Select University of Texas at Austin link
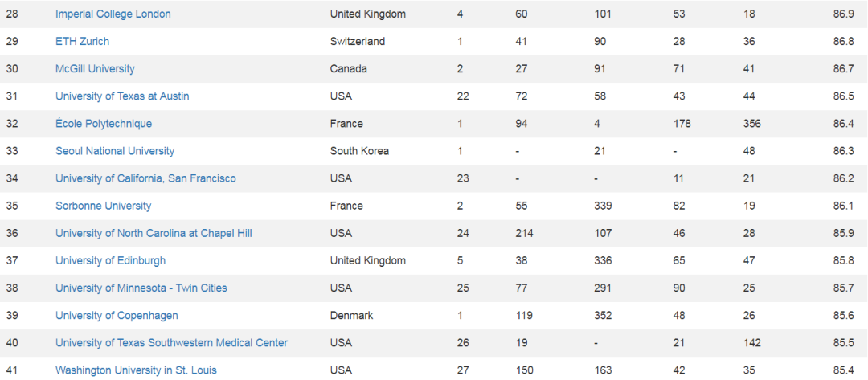Image resolution: width=868 pixels, height=380 pixels. pos(122,96)
